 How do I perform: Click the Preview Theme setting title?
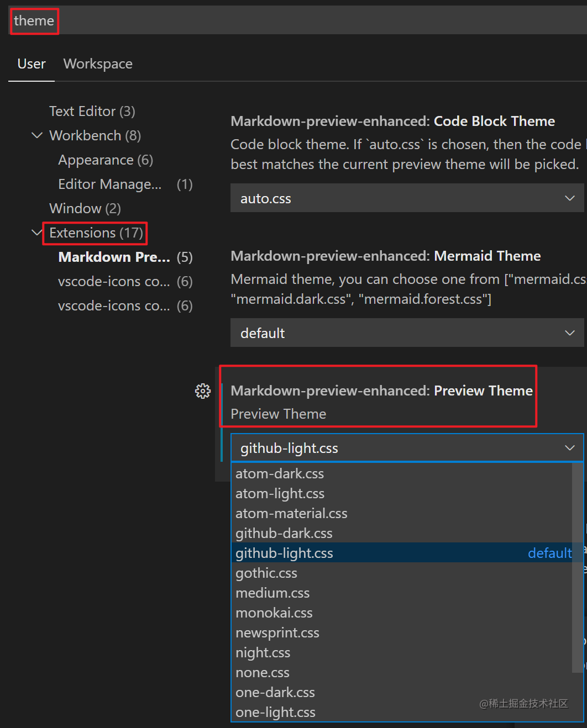(381, 391)
